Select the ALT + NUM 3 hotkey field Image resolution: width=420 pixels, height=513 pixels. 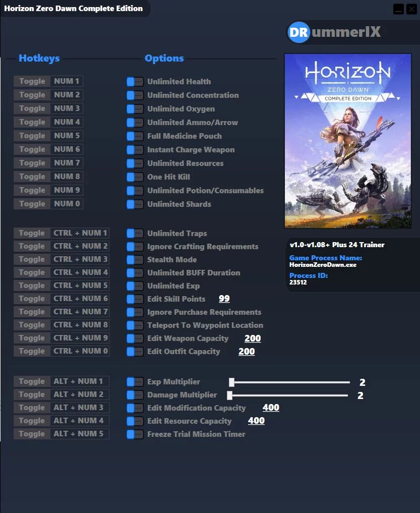coord(80,408)
